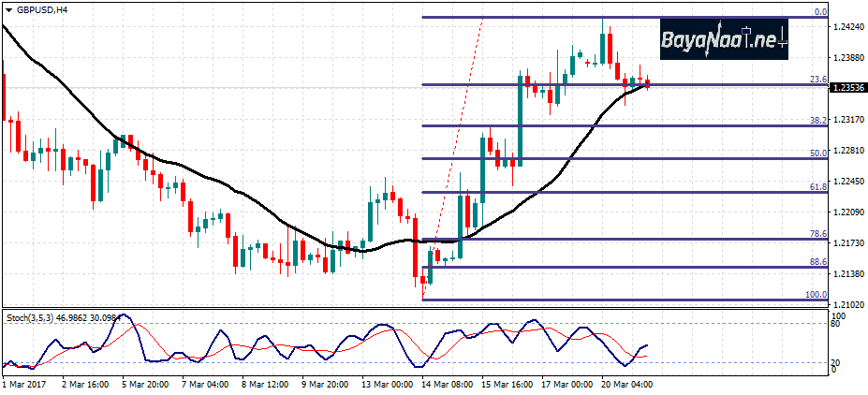Click the 1.21020 price axis label
Screen dimensions: 868x395
849,305
